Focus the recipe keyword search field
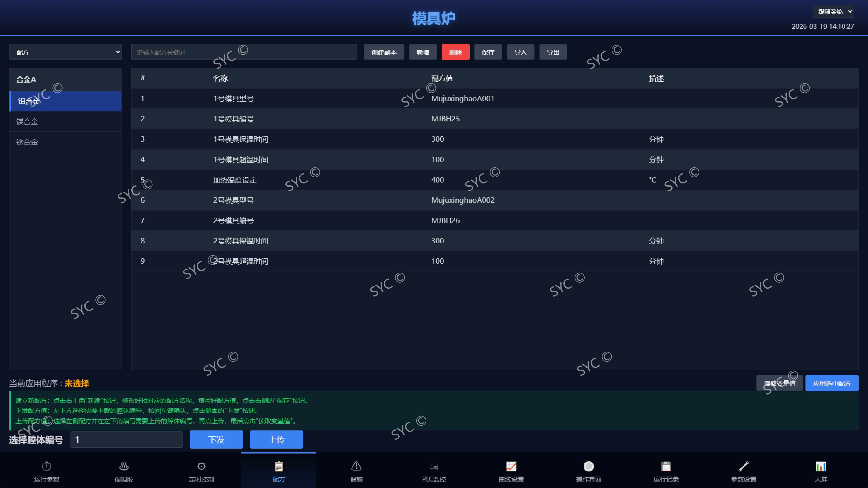868x488 pixels. (x=244, y=52)
